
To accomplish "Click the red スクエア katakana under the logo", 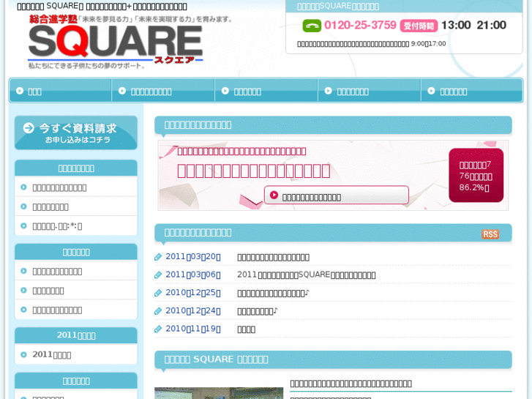I will 174,60.
